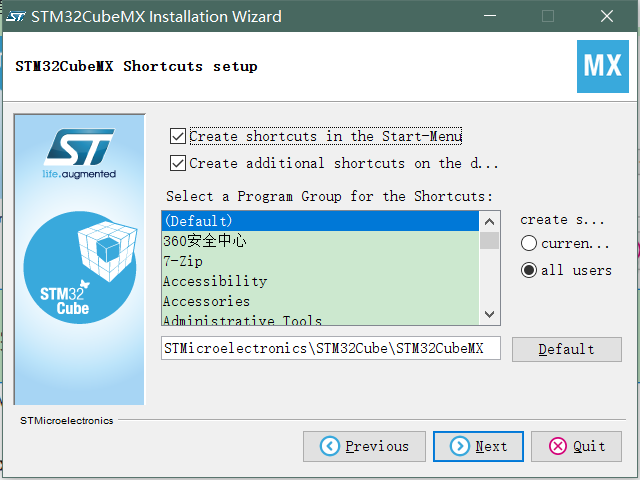Image resolution: width=640 pixels, height=480 pixels.
Task: Click program group list scroll down arrow
Action: (489, 314)
